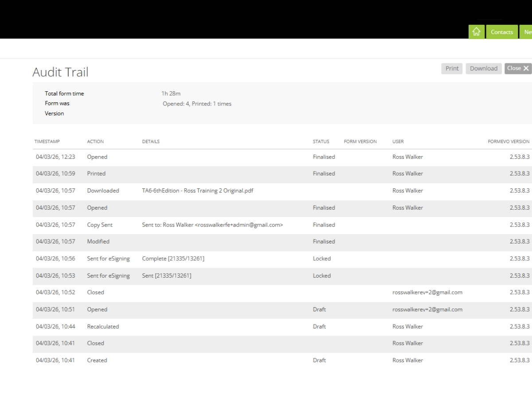Select the DETAILS column header
The height and width of the screenshot is (403, 532).
point(151,141)
